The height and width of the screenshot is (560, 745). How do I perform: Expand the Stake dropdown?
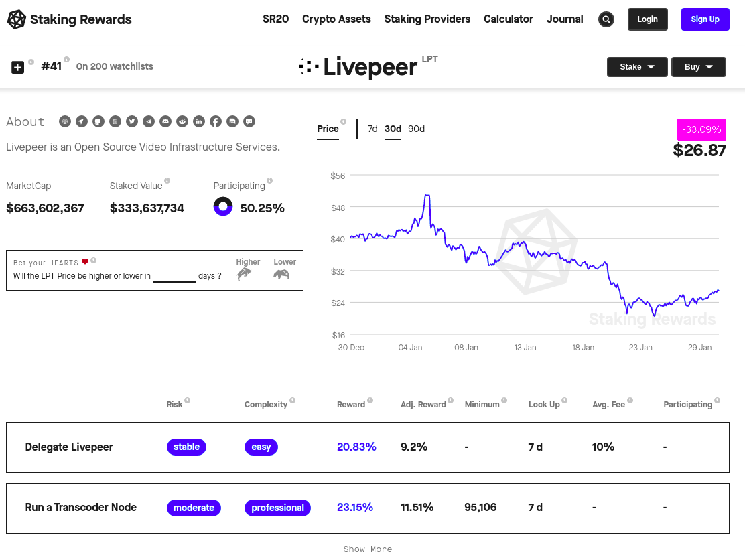(x=637, y=67)
